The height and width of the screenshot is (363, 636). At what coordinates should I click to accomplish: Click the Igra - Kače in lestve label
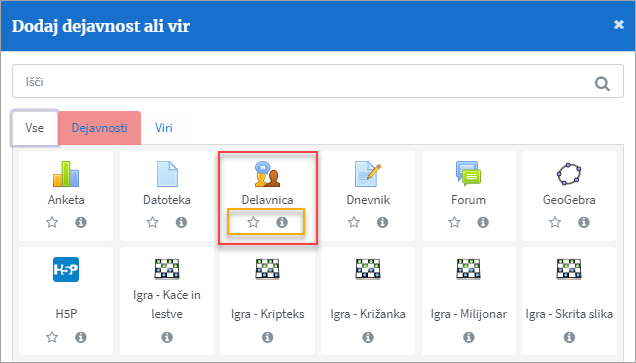(x=167, y=304)
